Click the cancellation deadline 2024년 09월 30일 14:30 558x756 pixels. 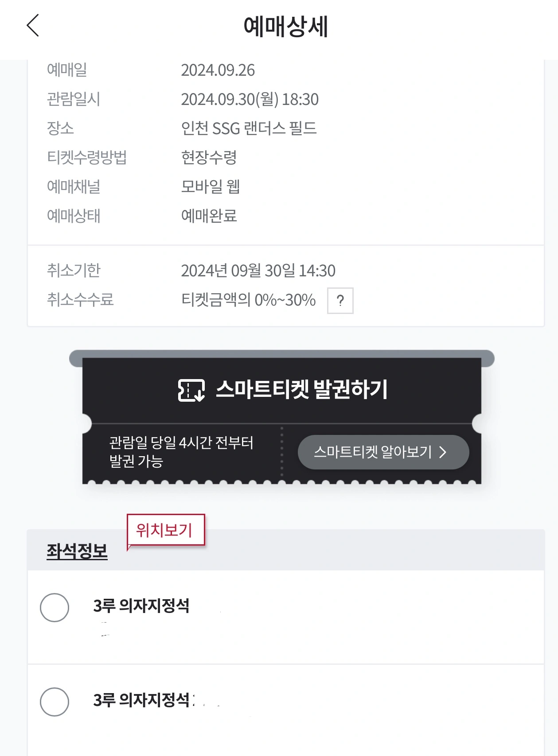(x=258, y=271)
